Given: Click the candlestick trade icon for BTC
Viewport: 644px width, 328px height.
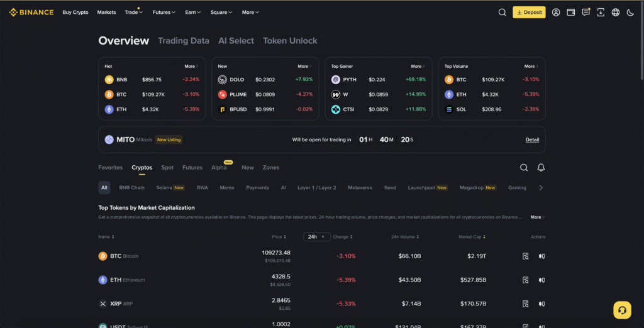Looking at the screenshot, I should tap(541, 256).
